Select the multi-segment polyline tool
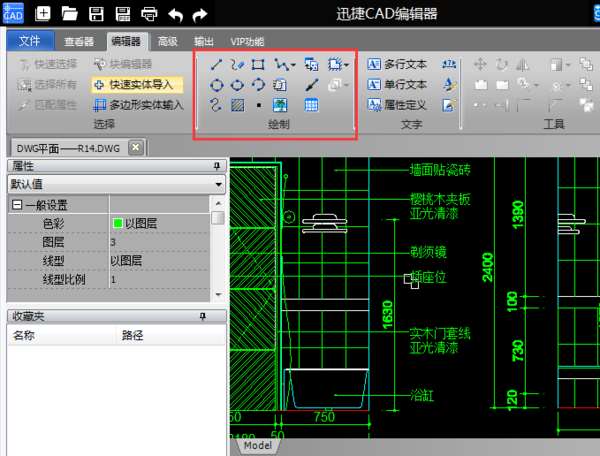Viewport: 600px width, 456px height. (x=281, y=65)
